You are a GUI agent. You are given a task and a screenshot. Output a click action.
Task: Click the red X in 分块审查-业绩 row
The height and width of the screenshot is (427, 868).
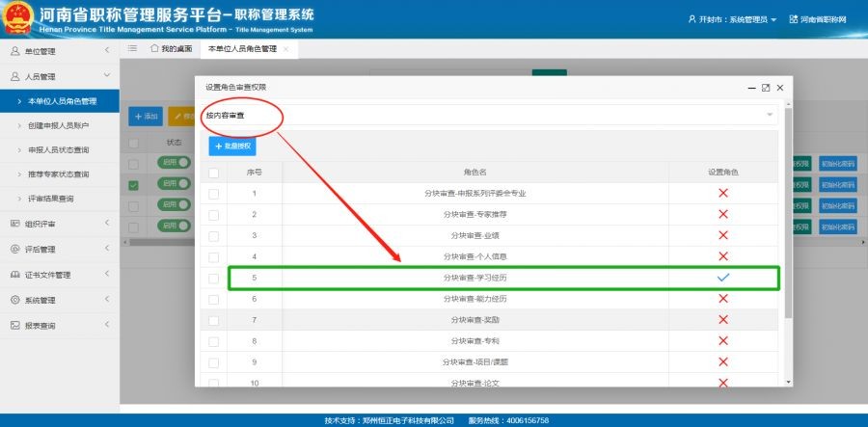[723, 235]
